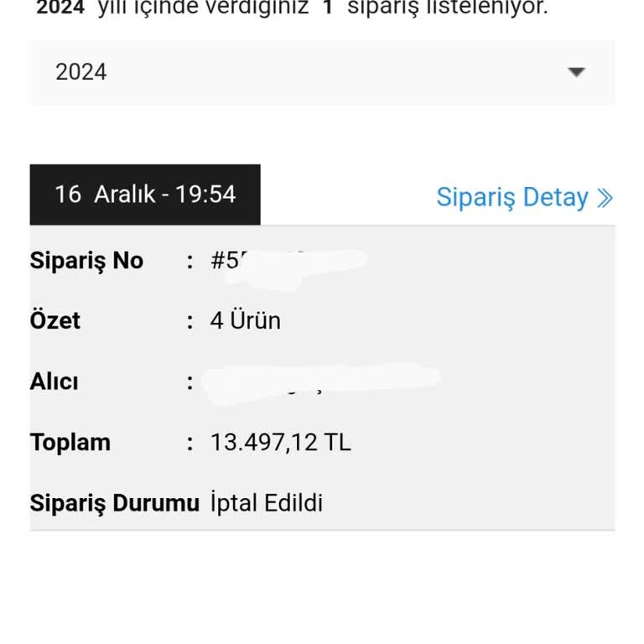This screenshot has height=644, width=644.
Task: Select the 4 Ürün summary text
Action: pos(245,320)
